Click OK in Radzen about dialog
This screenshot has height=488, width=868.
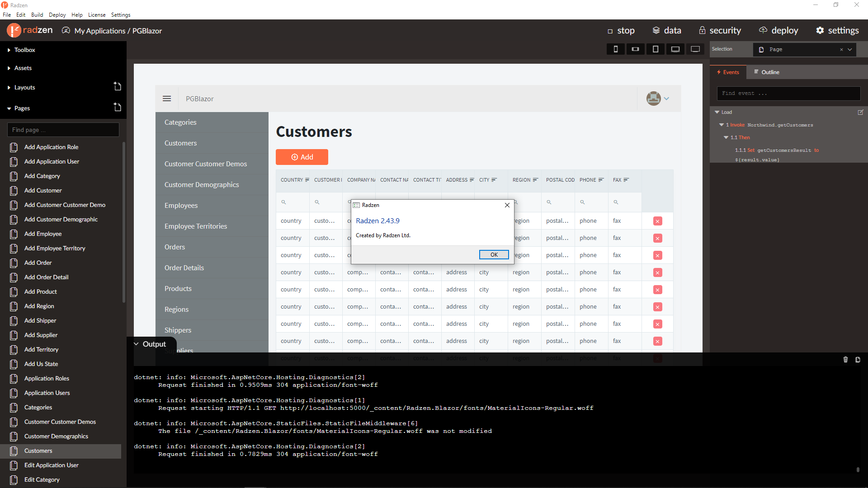[494, 254]
